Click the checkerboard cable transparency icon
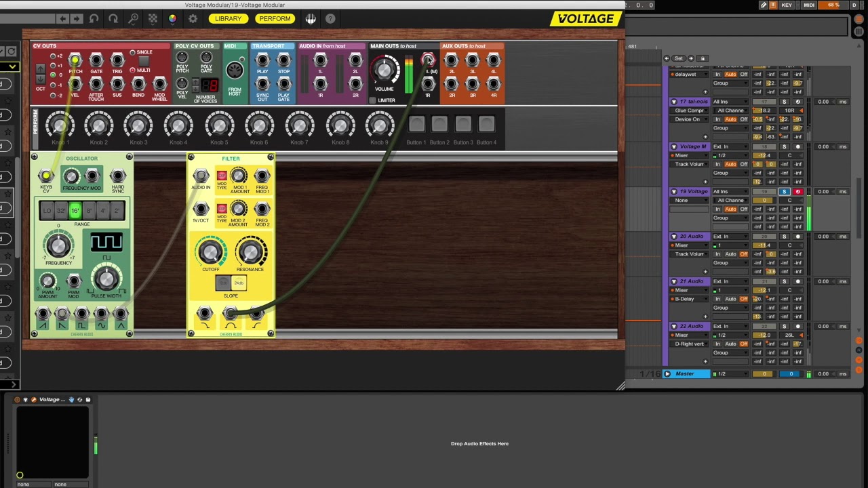The image size is (868, 488). [153, 19]
